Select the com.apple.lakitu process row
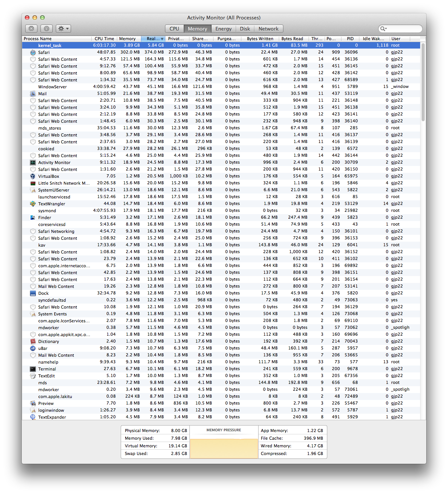448x494 pixels. pos(221,396)
